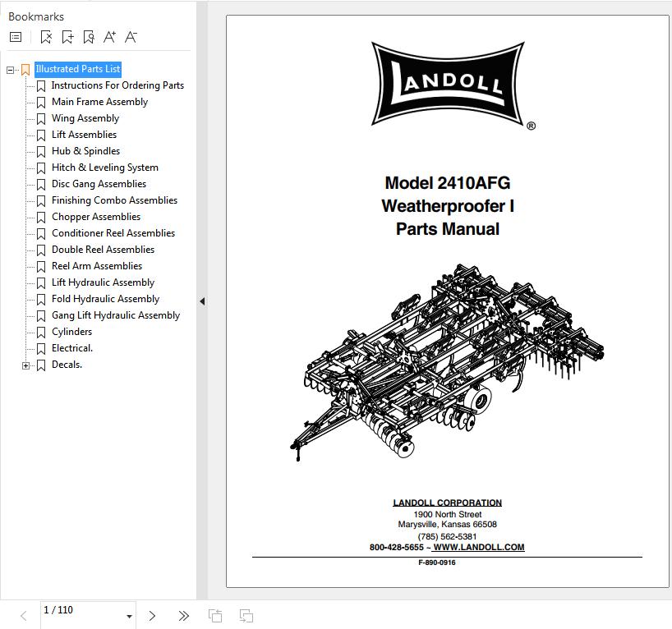Open Finishing Combo Assemblies bookmark
The height and width of the screenshot is (629, 672).
coord(114,200)
